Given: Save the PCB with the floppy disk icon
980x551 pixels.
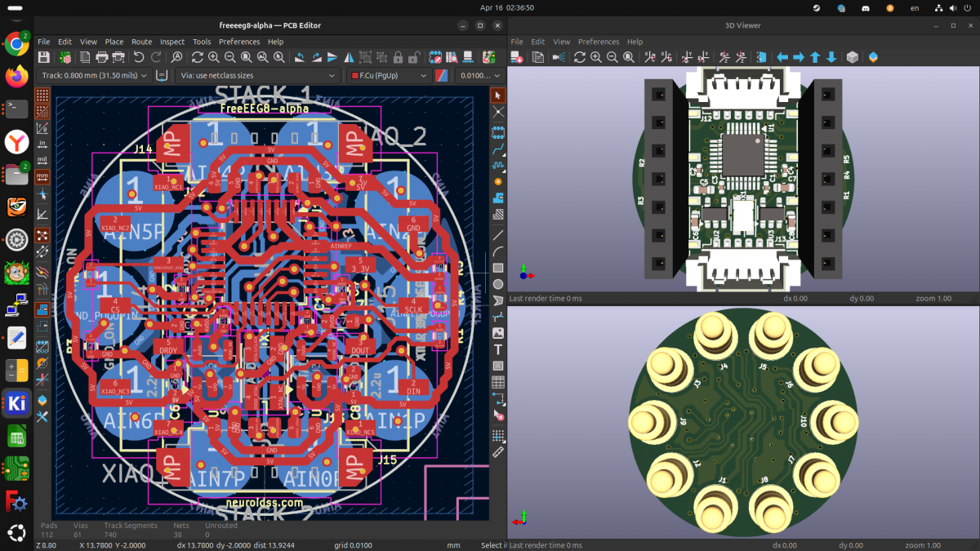Looking at the screenshot, I should tap(44, 57).
